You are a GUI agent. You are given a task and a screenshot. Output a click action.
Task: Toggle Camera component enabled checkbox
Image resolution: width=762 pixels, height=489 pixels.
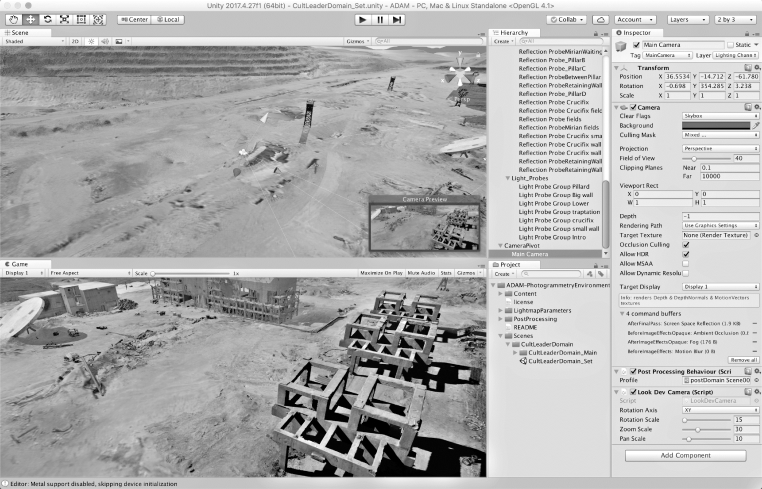[633, 107]
